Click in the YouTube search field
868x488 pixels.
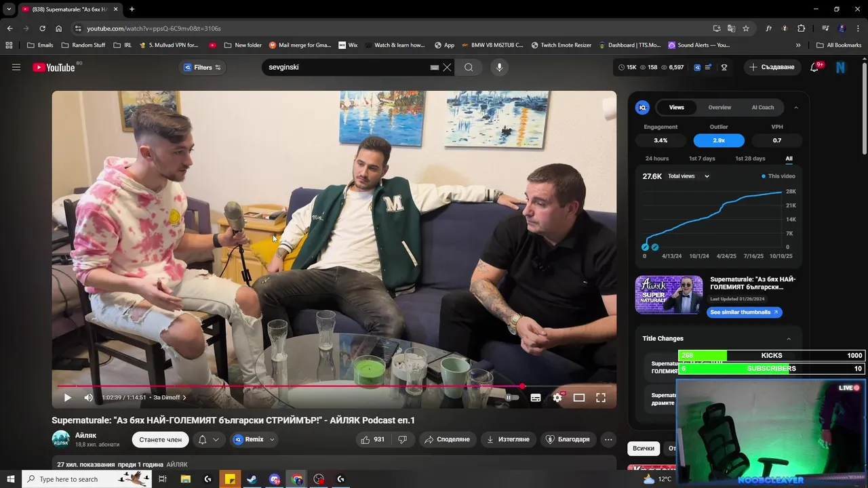pyautogui.click(x=346, y=67)
